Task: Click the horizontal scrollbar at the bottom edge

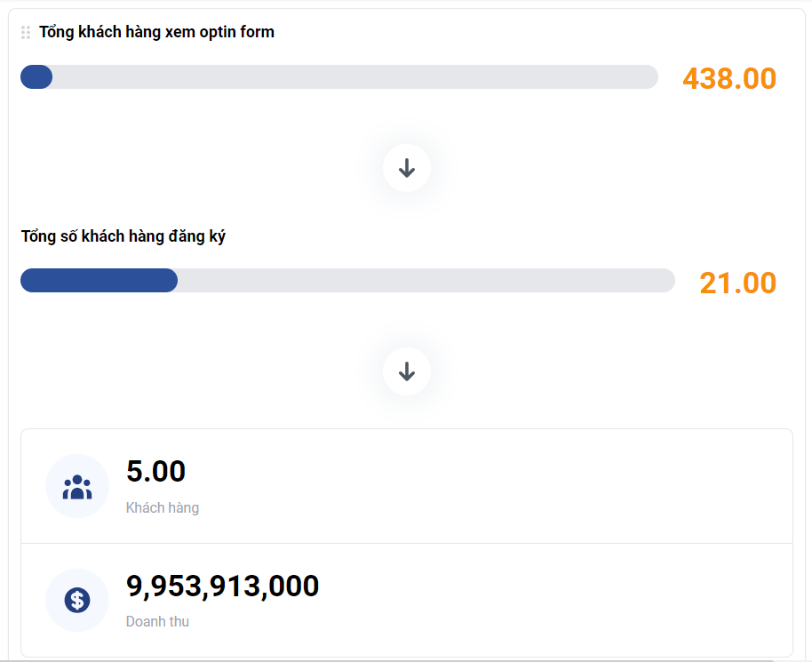Action: (x=391, y=660)
